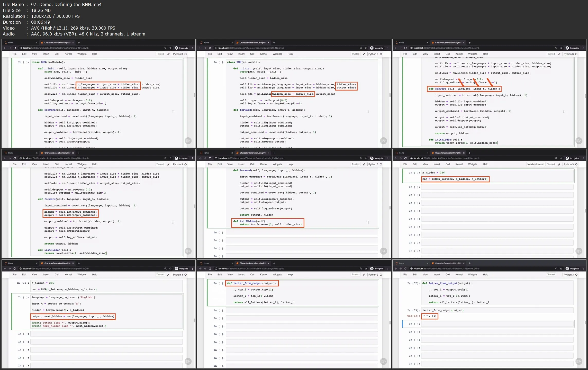Screen dimensions: 588x370
Task: Open the Chrome three-dot menu in the bottom-middle frame
Action: point(388,269)
